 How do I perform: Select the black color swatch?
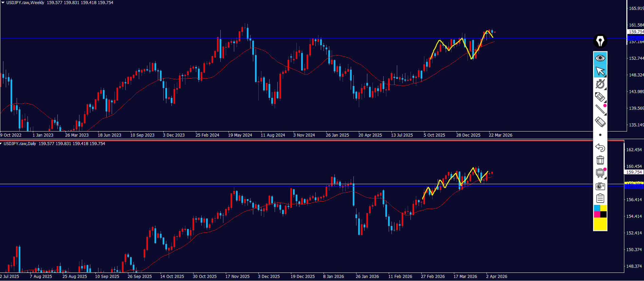click(x=603, y=214)
